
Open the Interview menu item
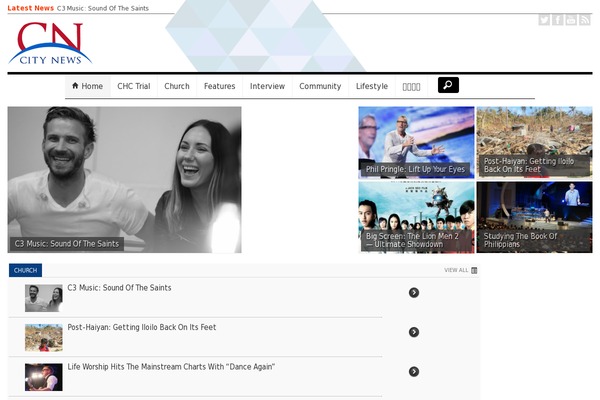(x=267, y=86)
